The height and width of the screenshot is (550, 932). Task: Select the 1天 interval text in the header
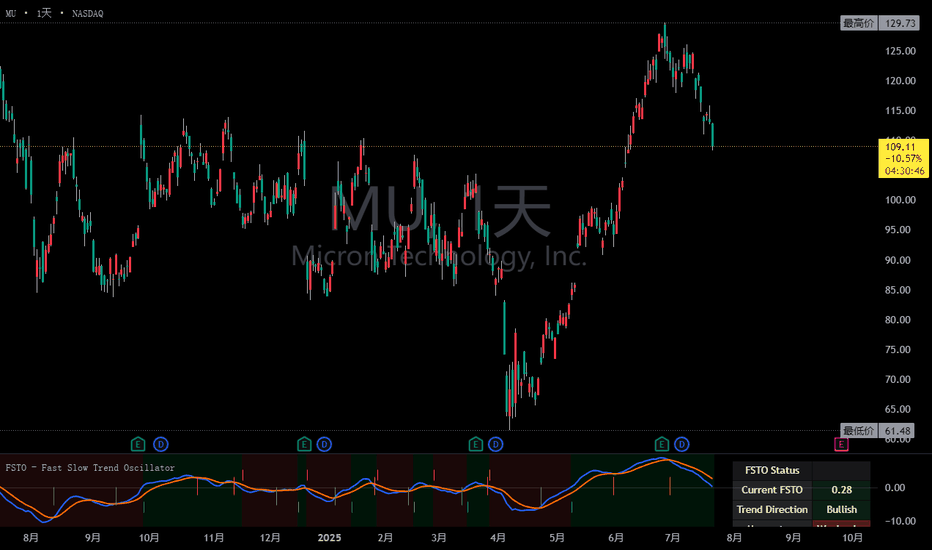44,13
